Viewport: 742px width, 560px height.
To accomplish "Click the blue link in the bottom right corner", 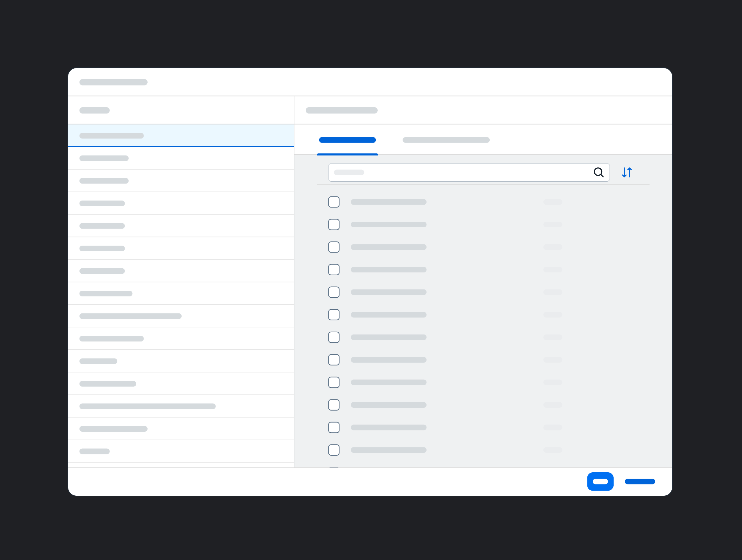I will pos(639,482).
